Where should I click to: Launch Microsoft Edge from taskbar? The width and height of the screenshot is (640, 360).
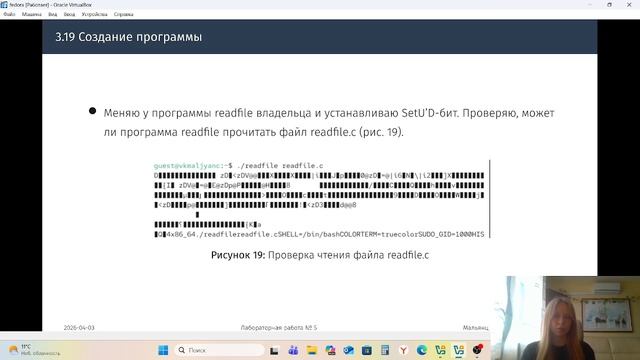click(x=422, y=350)
